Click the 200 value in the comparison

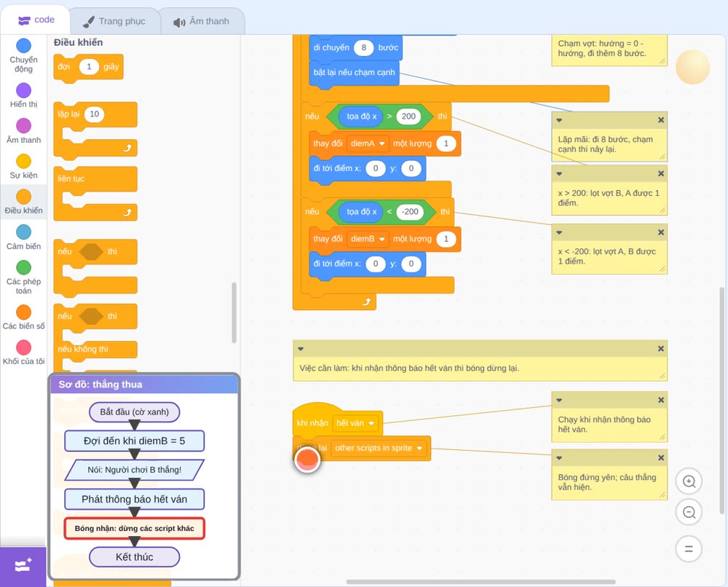(x=408, y=117)
